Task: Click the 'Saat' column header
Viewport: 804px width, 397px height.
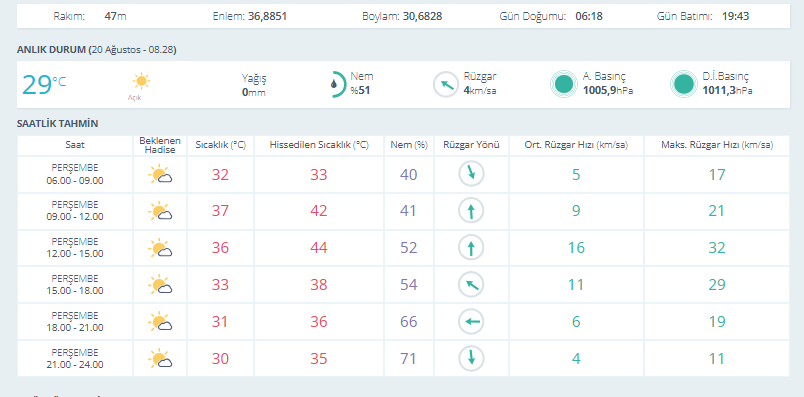Action: click(75, 145)
